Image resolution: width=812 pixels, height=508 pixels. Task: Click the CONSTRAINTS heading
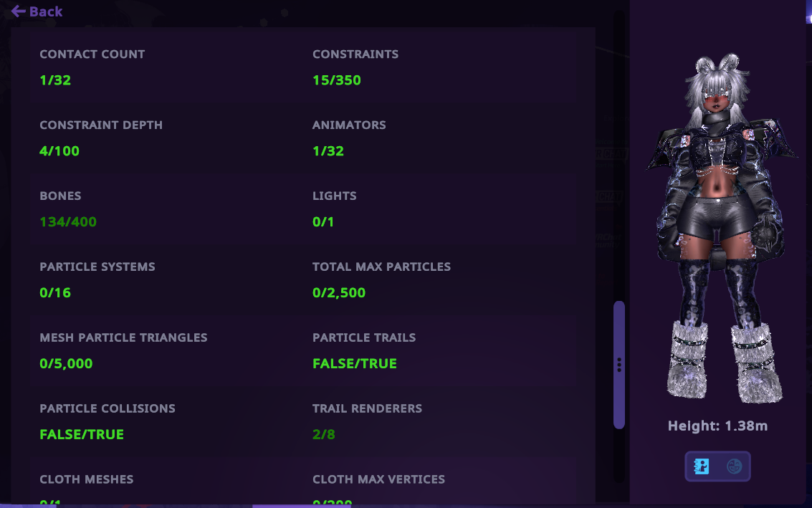click(355, 54)
